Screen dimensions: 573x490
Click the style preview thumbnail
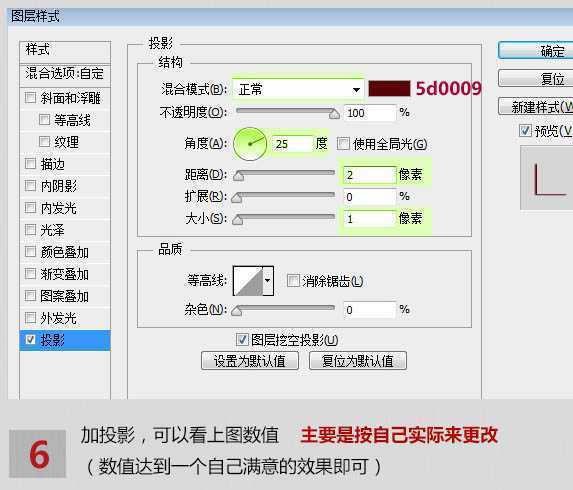click(x=547, y=178)
